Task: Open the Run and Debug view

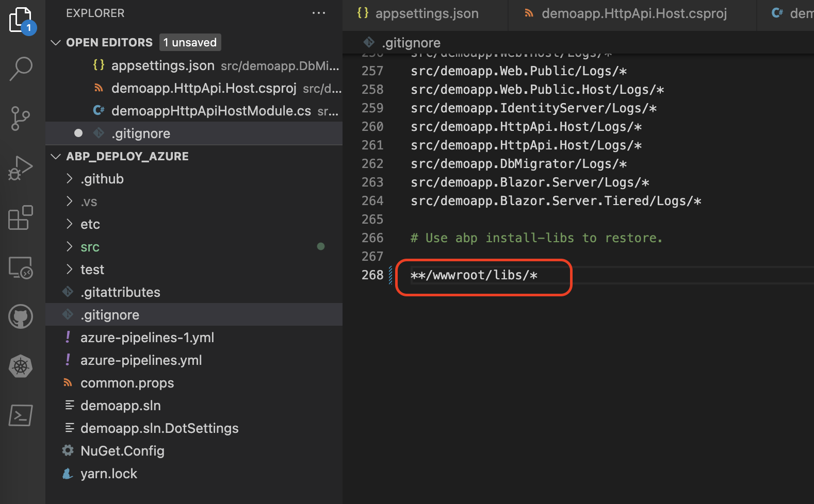Action: coord(21,168)
